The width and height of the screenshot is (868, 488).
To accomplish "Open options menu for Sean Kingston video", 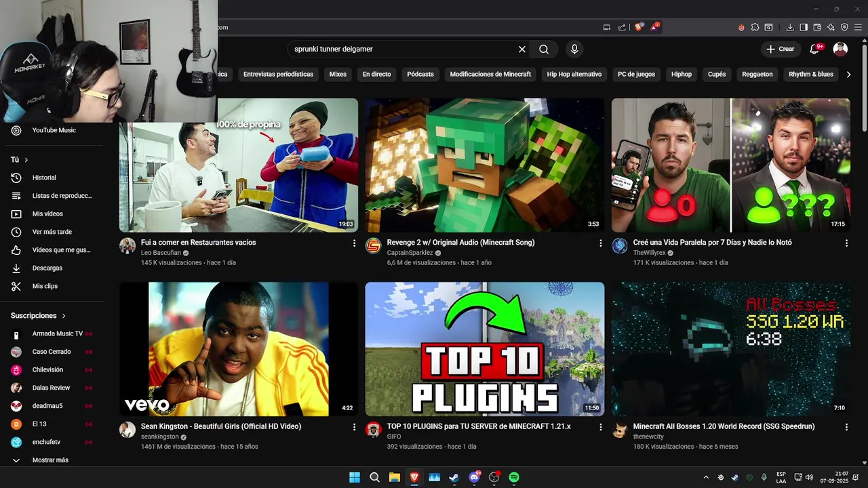I will point(354,427).
